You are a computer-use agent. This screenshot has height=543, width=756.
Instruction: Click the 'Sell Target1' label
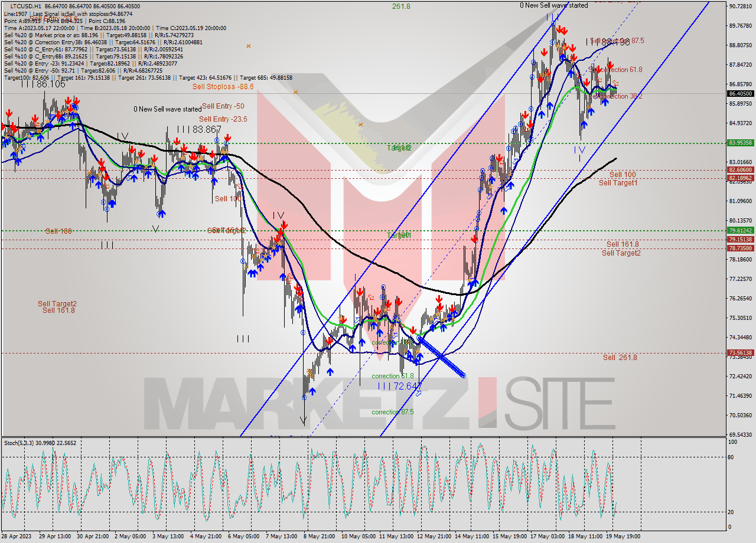click(618, 183)
